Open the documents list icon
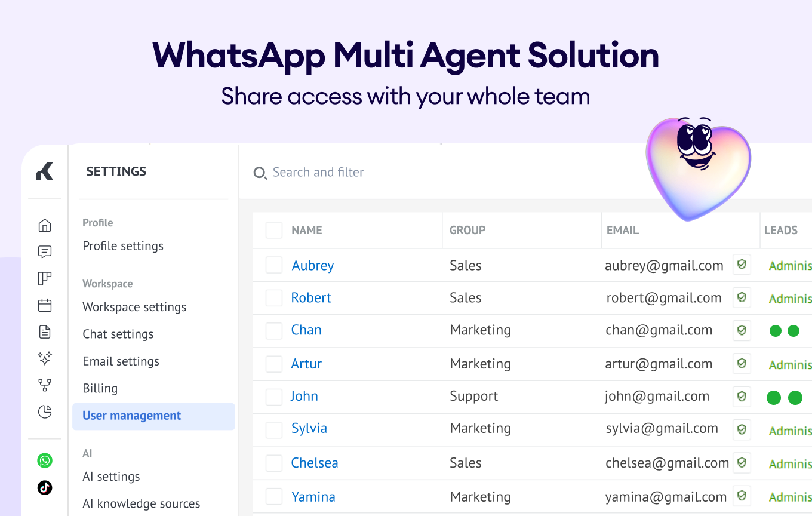 tap(45, 331)
